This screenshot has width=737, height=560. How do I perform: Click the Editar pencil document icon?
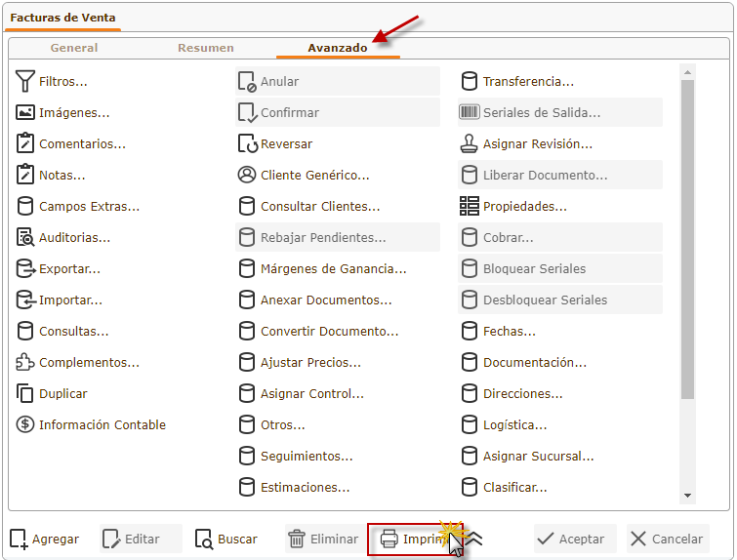(111, 539)
